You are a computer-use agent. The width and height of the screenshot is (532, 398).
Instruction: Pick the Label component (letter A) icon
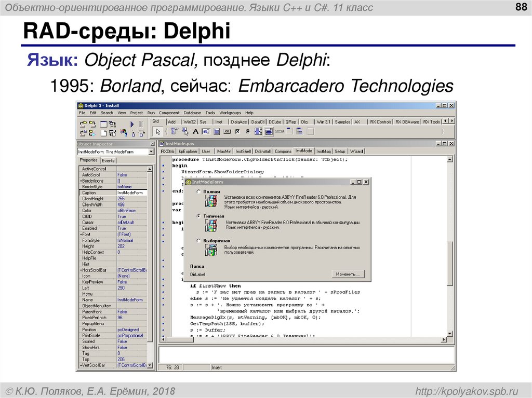pos(195,131)
